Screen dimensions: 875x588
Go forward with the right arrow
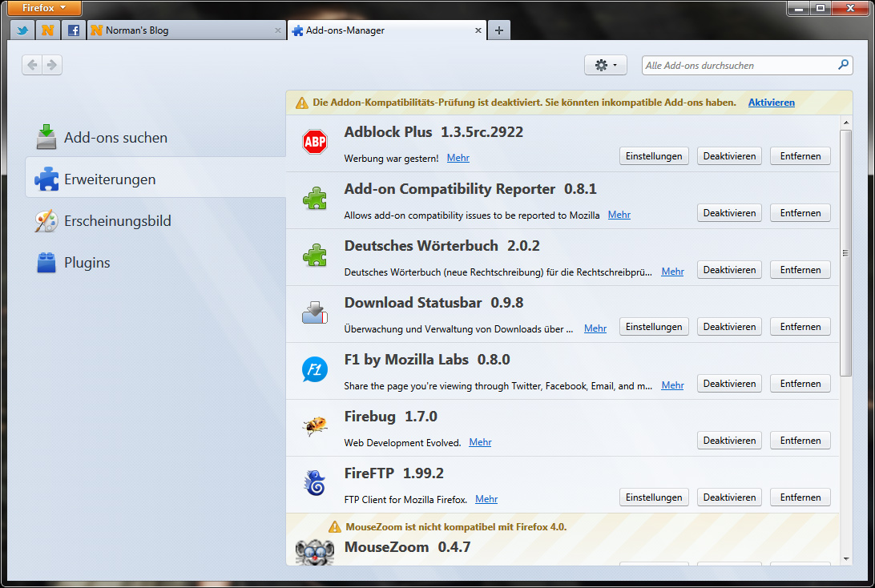coord(52,65)
